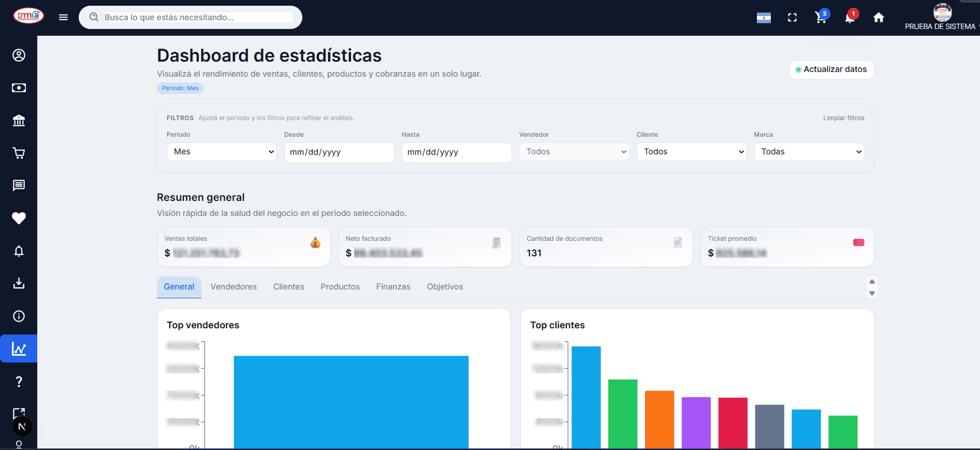Click the gray bar in Top clientes
The height and width of the screenshot is (450, 980).
point(770,427)
